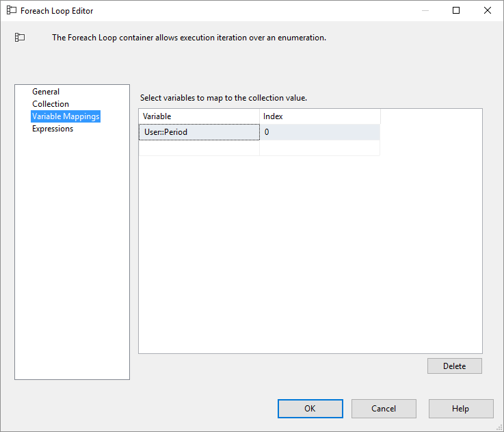This screenshot has width=504, height=432.
Task: Maximize the Foreach Loop Editor window
Action: tap(456, 11)
